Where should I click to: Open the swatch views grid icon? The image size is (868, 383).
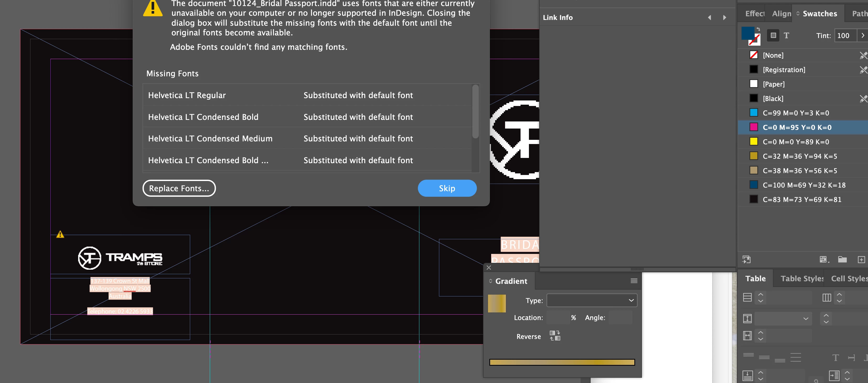click(x=823, y=259)
